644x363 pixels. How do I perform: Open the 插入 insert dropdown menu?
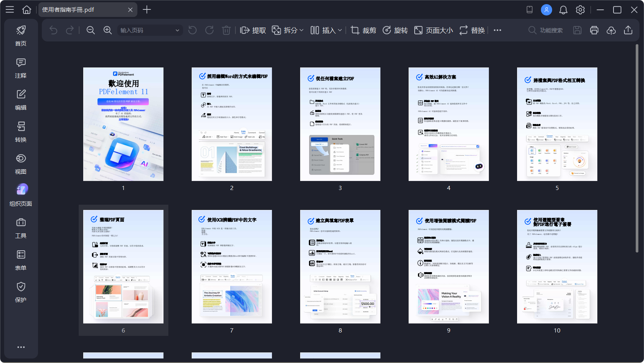(x=340, y=30)
